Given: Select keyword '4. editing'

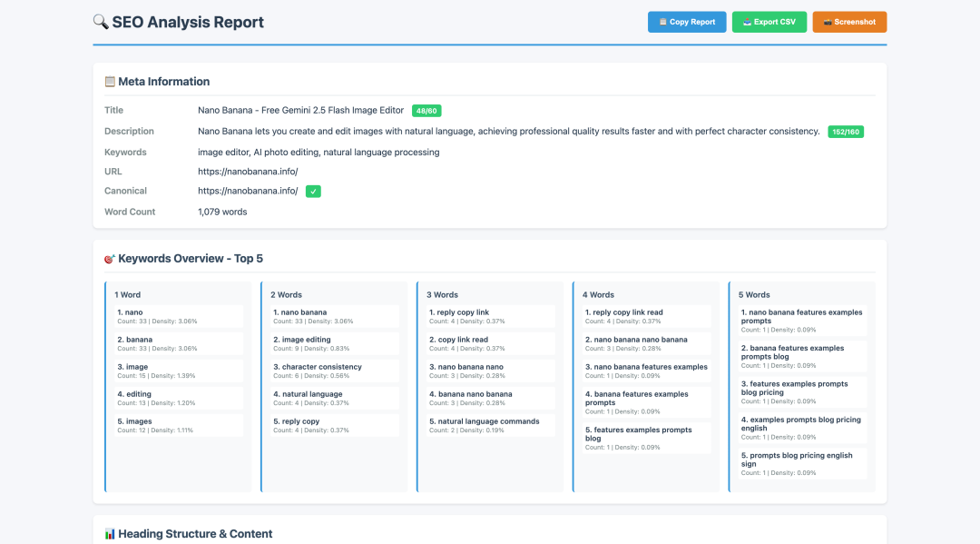Looking at the screenshot, I should click(x=179, y=399).
